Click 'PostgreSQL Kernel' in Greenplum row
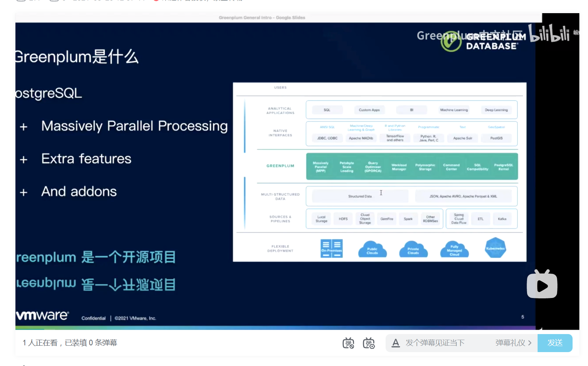588x366 pixels. click(x=503, y=167)
